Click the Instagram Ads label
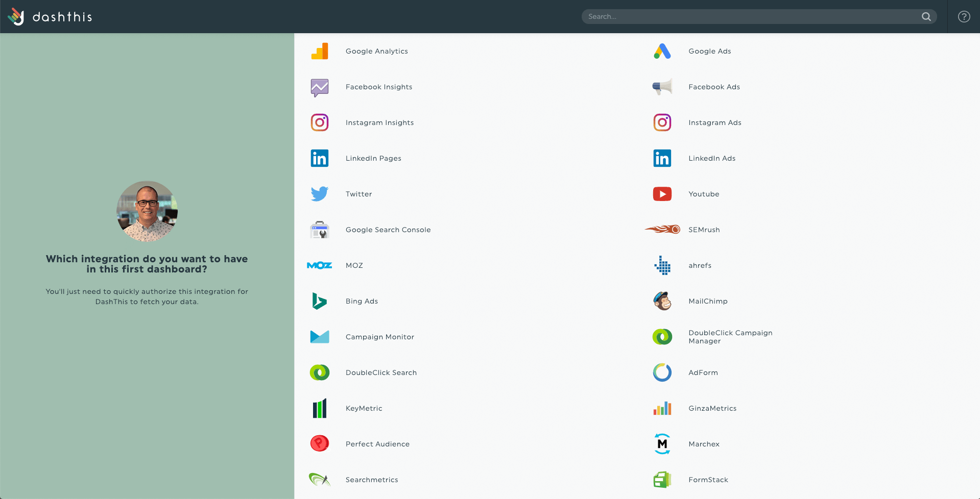Image resolution: width=980 pixels, height=499 pixels. pyautogui.click(x=715, y=122)
